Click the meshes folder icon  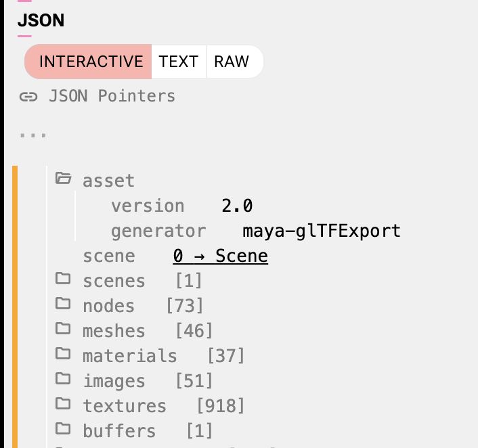click(x=63, y=328)
